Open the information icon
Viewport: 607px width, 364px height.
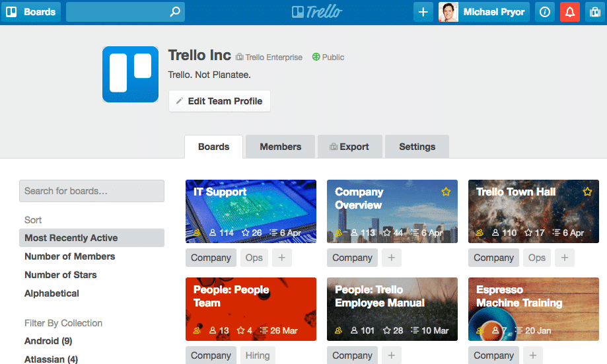click(545, 12)
